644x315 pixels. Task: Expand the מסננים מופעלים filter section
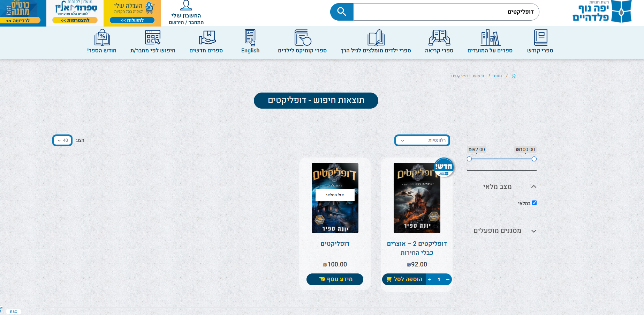pyautogui.click(x=533, y=231)
